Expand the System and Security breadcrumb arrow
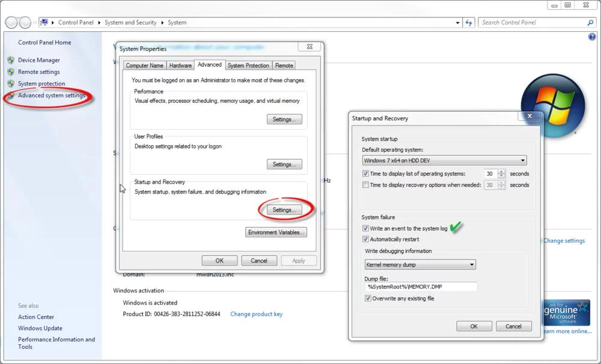 coord(162,23)
